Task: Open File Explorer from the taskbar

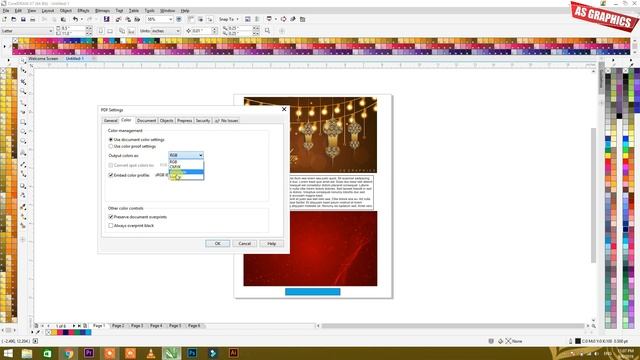Action: (27, 353)
